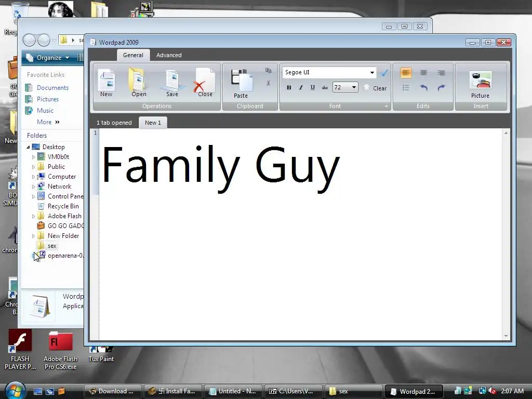
Task: Toggle bullet list formatting
Action: [406, 88]
